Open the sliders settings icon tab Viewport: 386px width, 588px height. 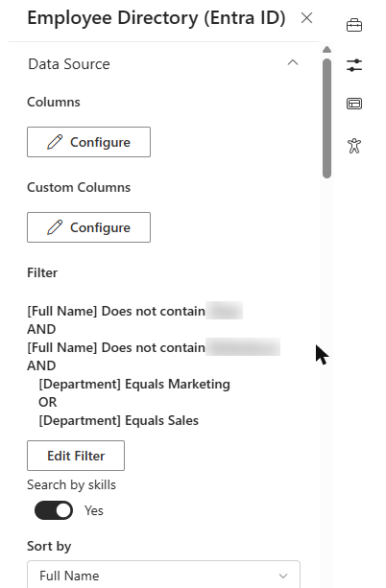354,65
